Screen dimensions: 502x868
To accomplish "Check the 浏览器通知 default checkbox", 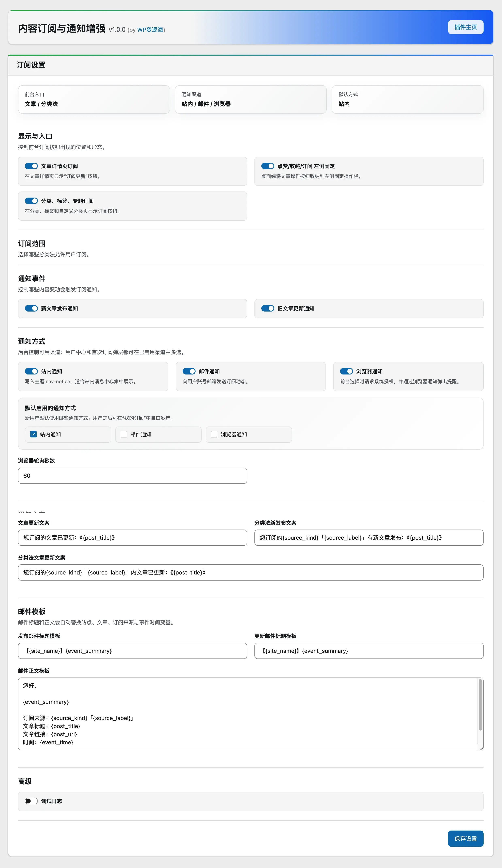I will point(214,434).
